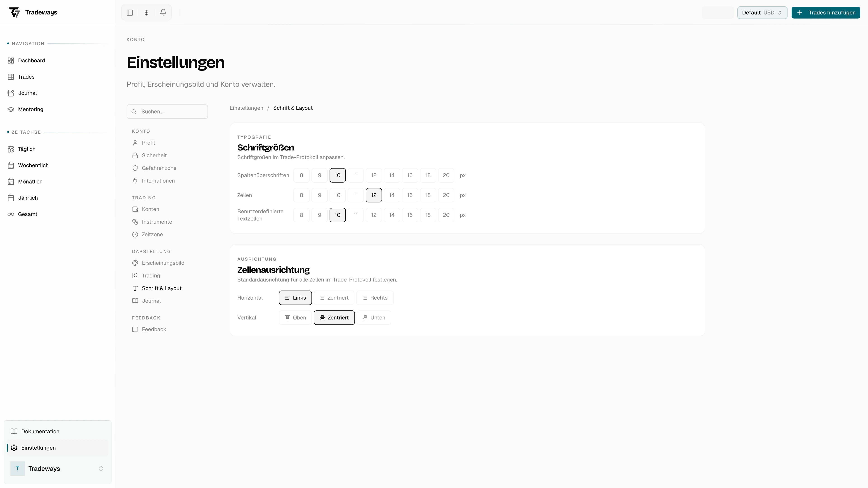Align cells horizontally to Rechts

coord(375,297)
